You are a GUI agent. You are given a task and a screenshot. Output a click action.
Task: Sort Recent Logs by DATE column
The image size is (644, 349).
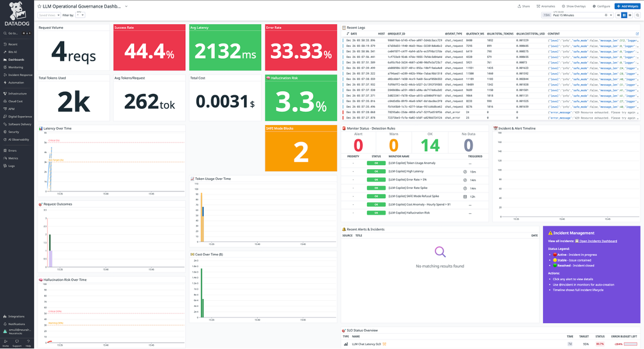coord(352,34)
